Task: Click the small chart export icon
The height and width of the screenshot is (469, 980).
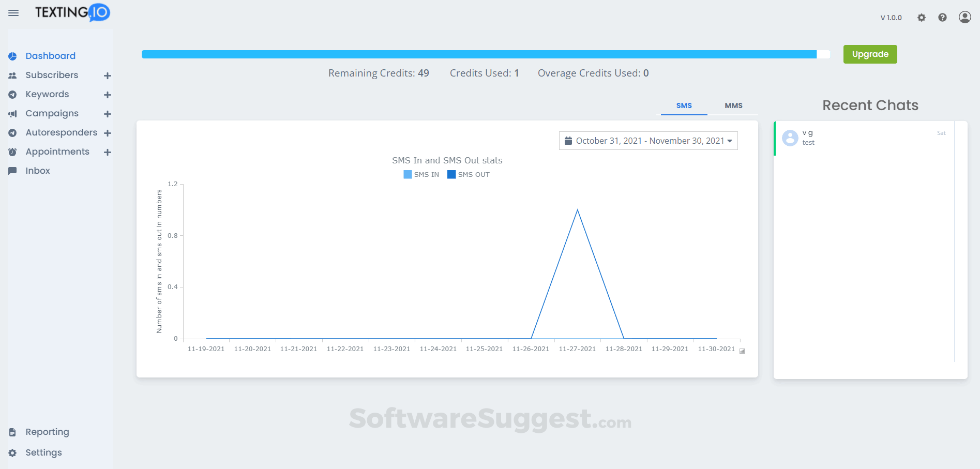Action: (742, 351)
